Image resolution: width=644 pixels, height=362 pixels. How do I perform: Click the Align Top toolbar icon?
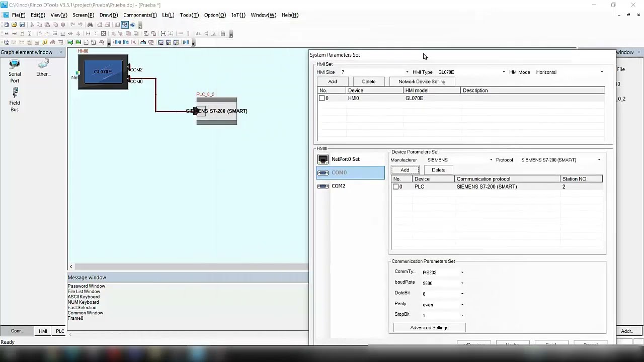click(x=55, y=34)
